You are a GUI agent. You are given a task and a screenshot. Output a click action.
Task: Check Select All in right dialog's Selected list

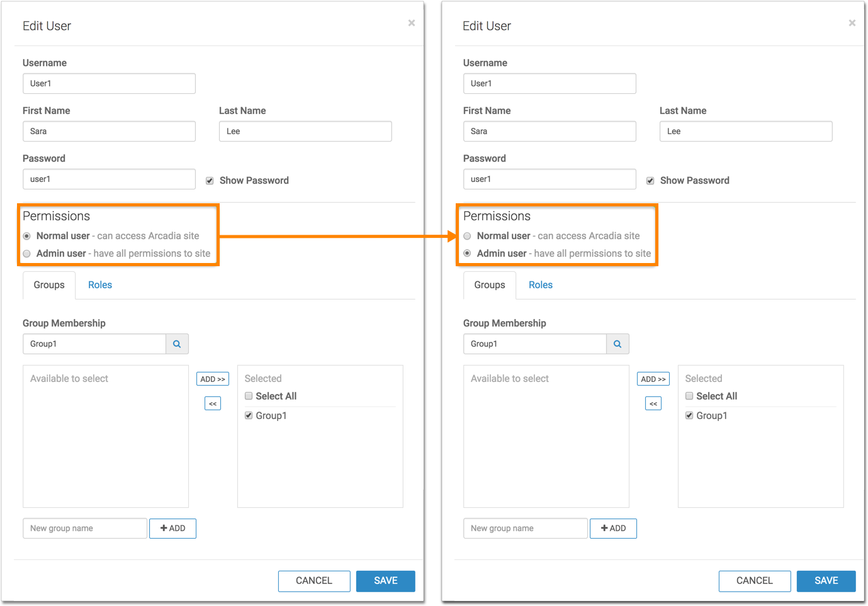[689, 396]
